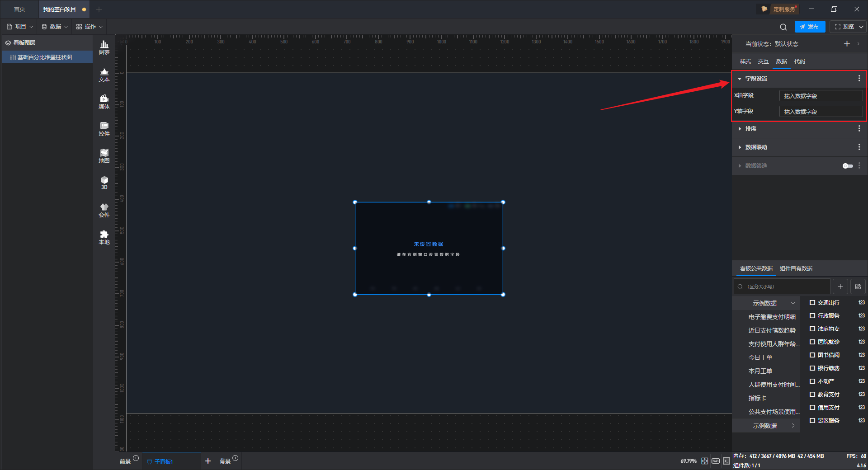Screen dimensions: 868x470
Task: Go to the 首页 tab
Action: point(19,9)
